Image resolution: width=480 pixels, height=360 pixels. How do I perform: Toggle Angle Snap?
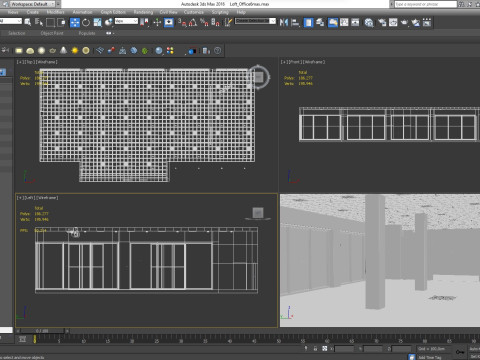pos(193,22)
